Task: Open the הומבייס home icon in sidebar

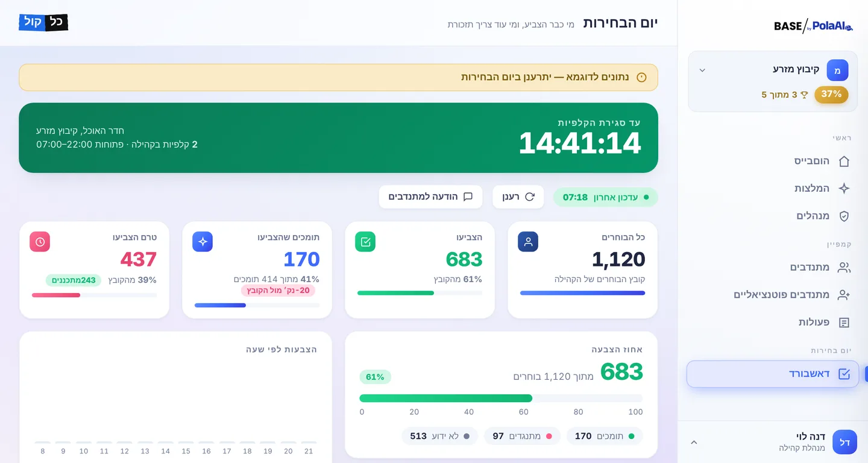Action: pyautogui.click(x=844, y=161)
